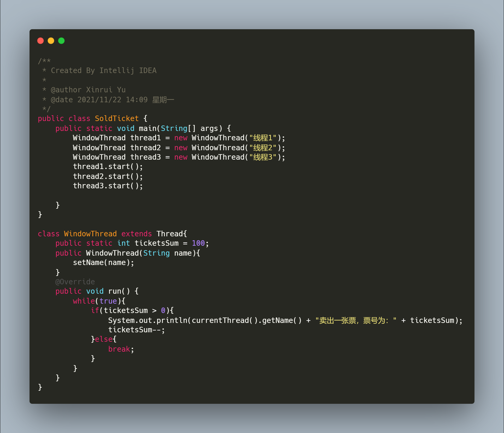
Task: Click the WindowThread class declaration name
Action: (90, 234)
